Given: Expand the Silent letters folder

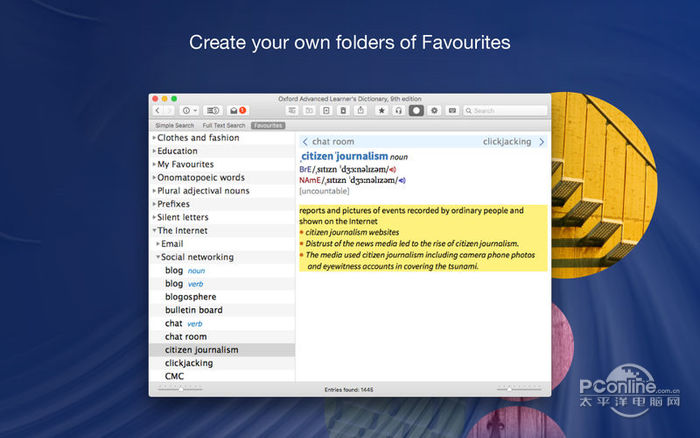Looking at the screenshot, I should coord(154,217).
